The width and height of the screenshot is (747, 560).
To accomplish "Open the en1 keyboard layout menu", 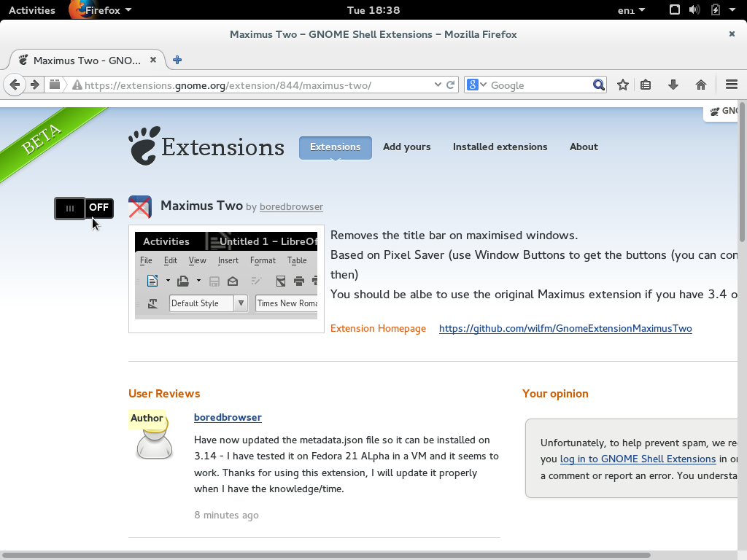I will pyautogui.click(x=631, y=10).
